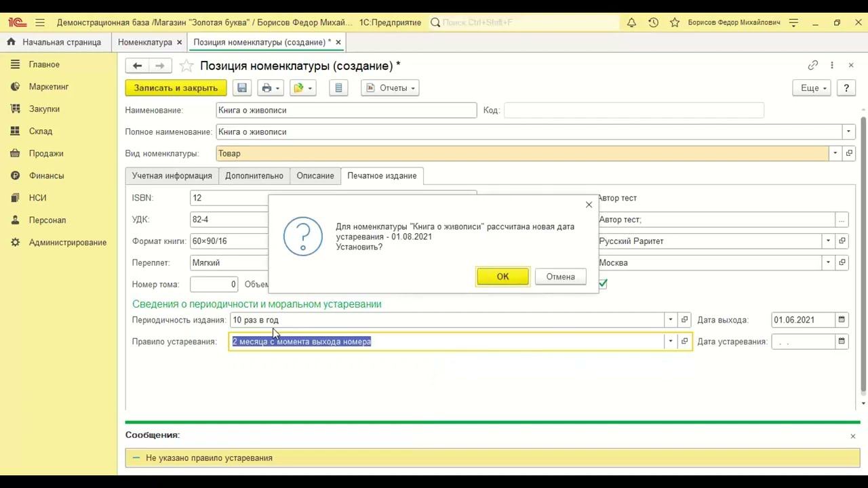Close the Номенклатура tab

tap(180, 42)
